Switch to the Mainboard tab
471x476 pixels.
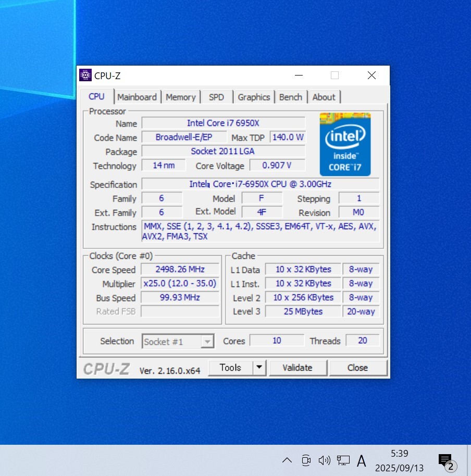coord(137,97)
